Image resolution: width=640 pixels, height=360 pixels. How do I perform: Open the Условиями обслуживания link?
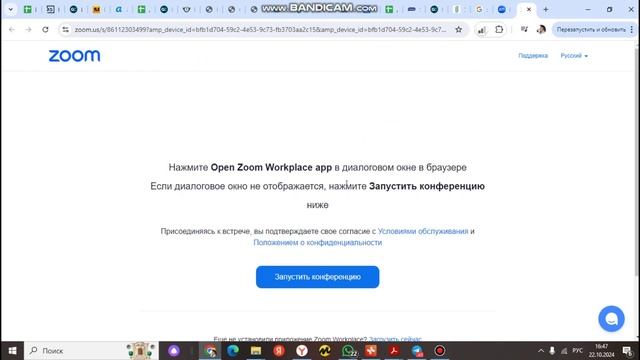coord(423,231)
